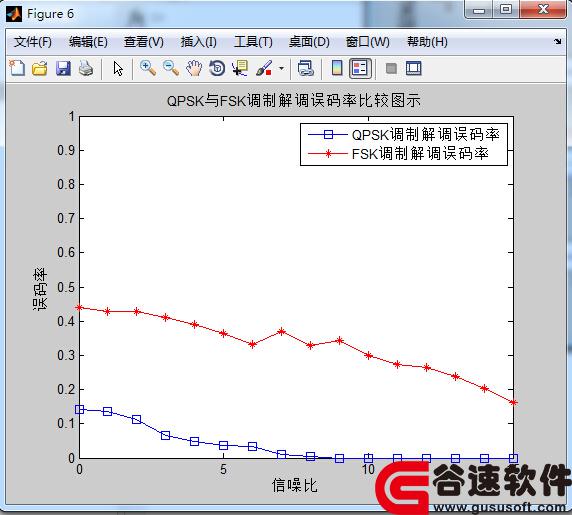Click the Hide Plot Tools icon
The height and width of the screenshot is (515, 572).
[391, 68]
